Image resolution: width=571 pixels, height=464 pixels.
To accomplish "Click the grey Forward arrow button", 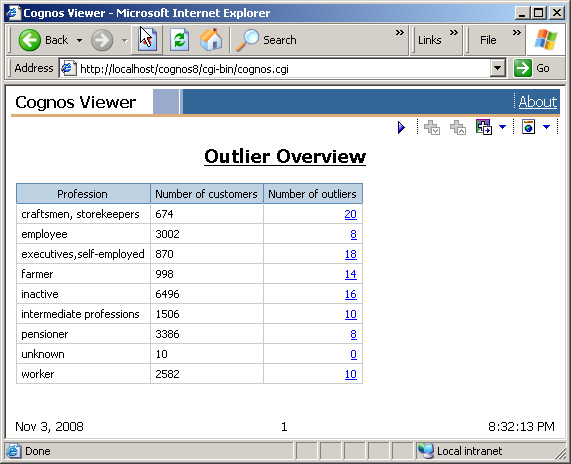I will [x=102, y=40].
